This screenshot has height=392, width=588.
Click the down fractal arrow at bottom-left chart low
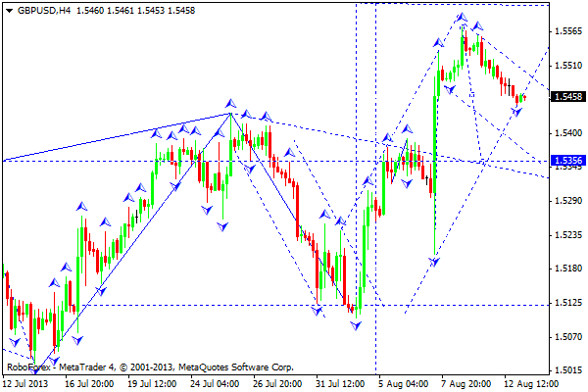(35, 371)
